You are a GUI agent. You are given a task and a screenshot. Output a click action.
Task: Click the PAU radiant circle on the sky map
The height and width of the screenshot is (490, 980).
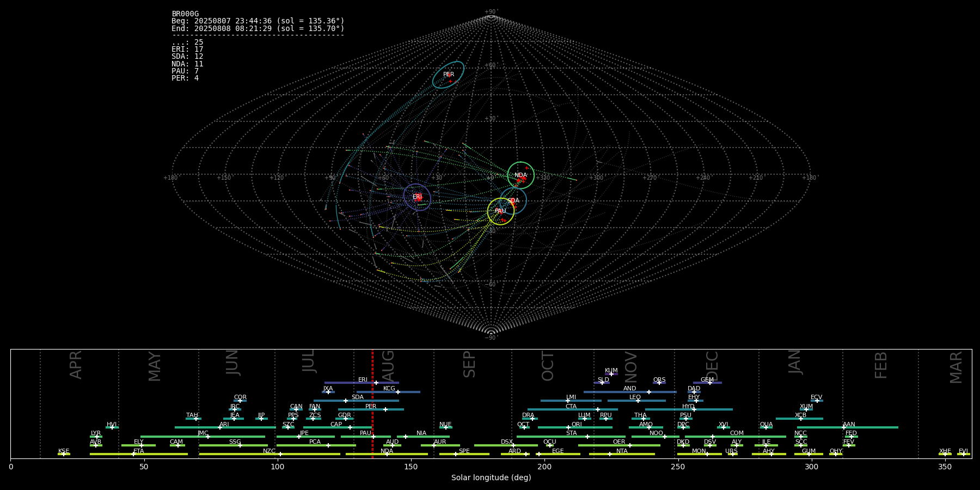(x=500, y=211)
